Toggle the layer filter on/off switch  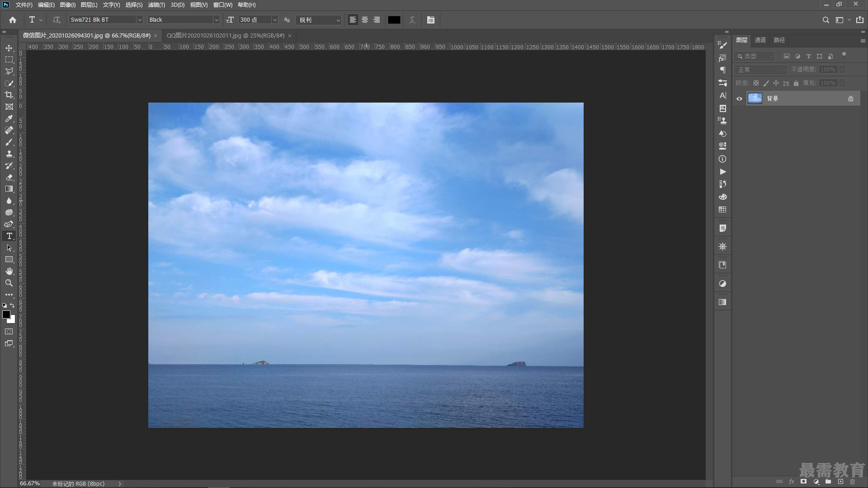(844, 55)
